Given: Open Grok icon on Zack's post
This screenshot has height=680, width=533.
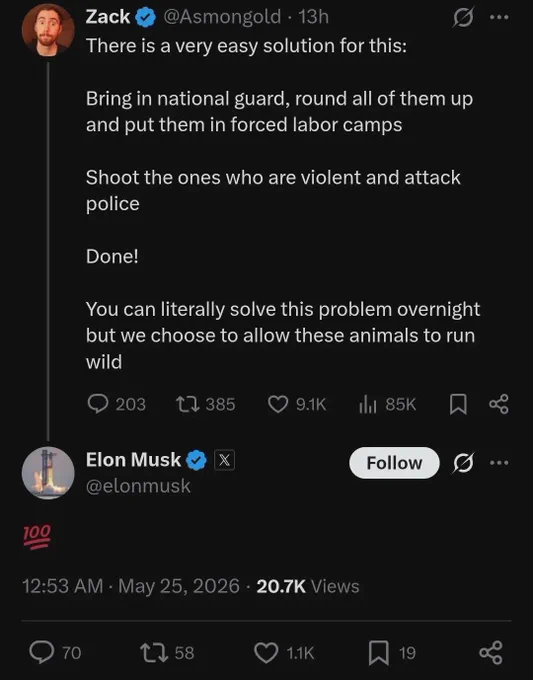Looking at the screenshot, I should [463, 17].
